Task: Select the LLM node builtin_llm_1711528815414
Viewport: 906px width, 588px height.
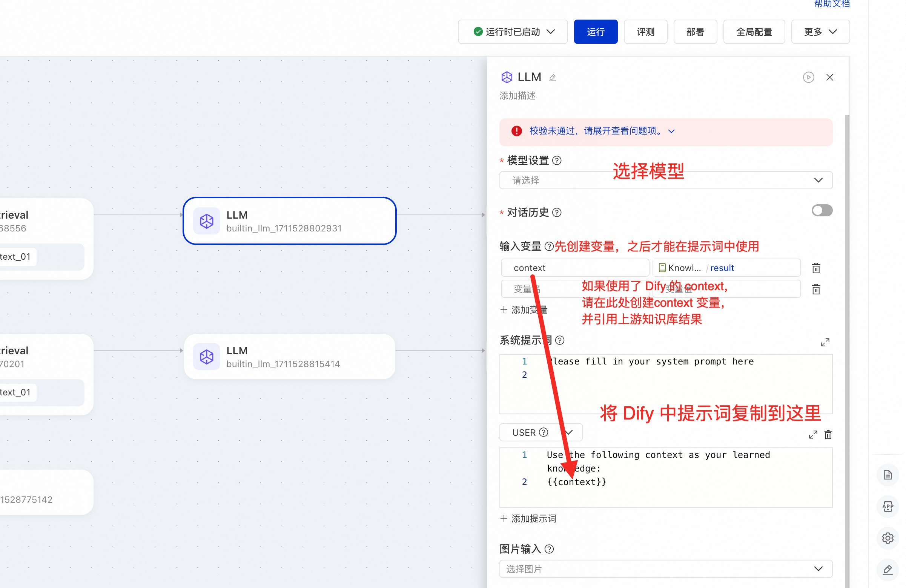Action: click(289, 356)
